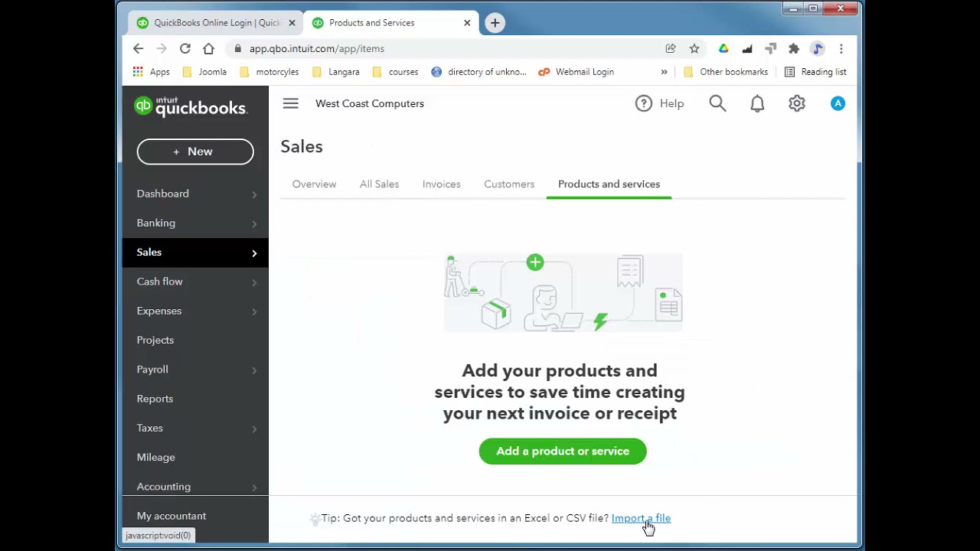
Task: Expand the Banking submenu arrow
Action: pos(254,223)
